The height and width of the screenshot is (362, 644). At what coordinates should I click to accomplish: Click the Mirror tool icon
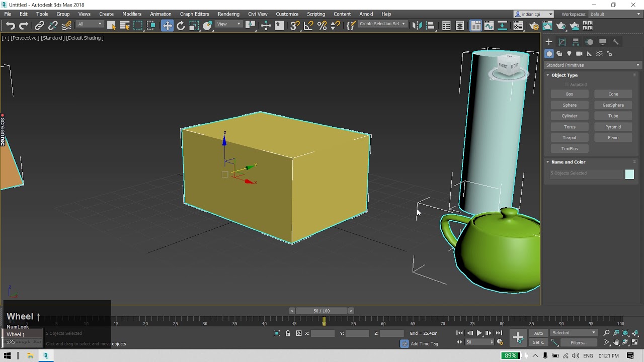pyautogui.click(x=417, y=26)
